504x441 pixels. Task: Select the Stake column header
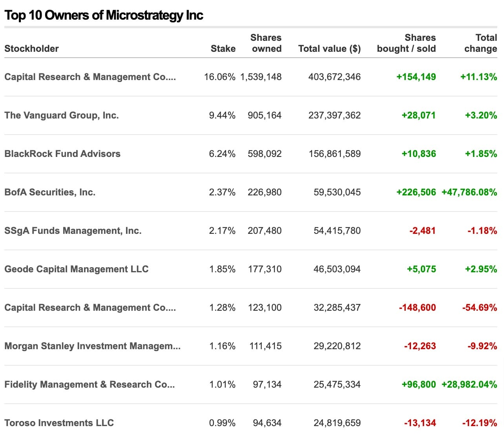(x=223, y=49)
